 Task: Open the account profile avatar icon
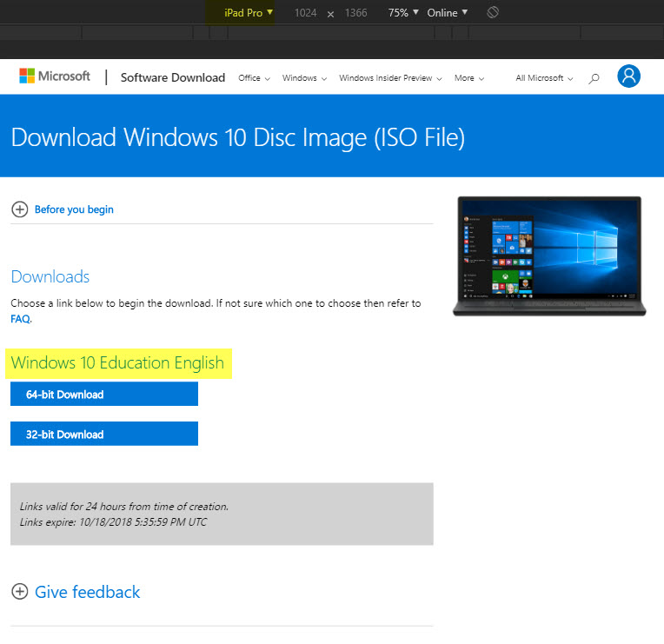coord(629,76)
